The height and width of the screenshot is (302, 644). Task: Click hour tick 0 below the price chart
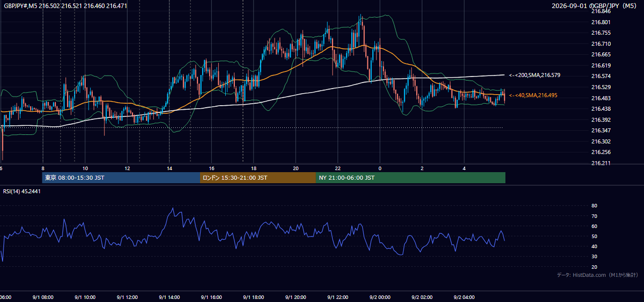pos(380,169)
